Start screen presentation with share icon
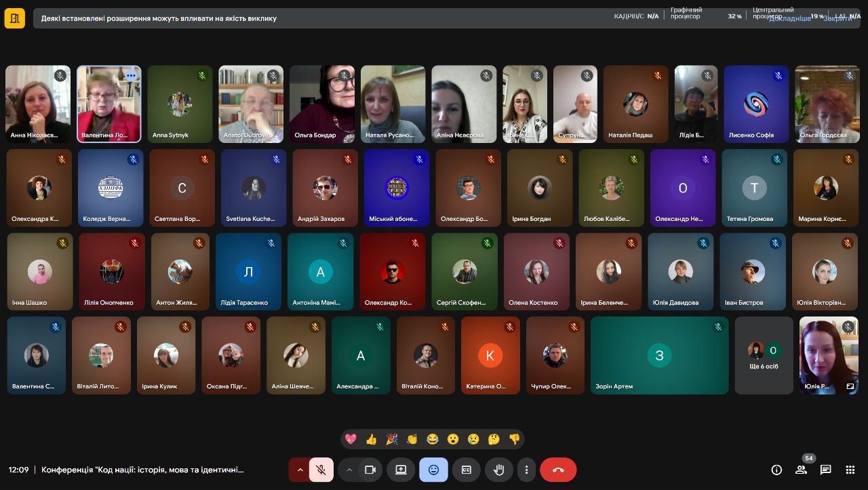This screenshot has height=490, width=868. (x=401, y=470)
